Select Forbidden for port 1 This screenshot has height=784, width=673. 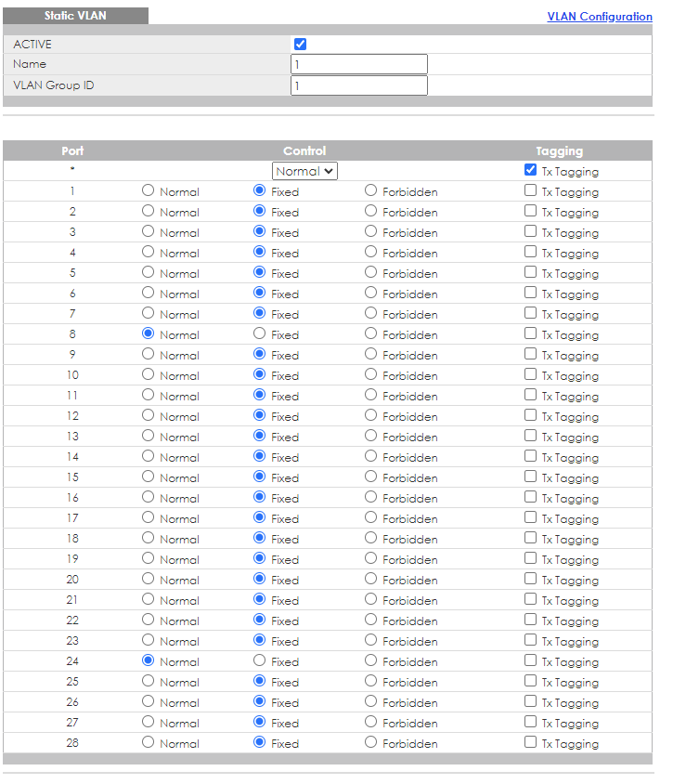coord(370,190)
